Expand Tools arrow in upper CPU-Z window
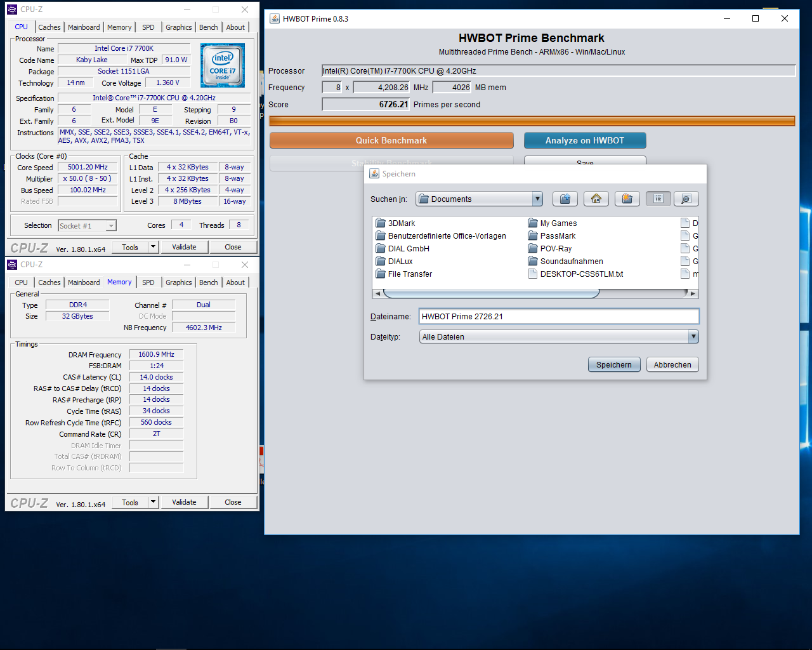This screenshot has width=812, height=650. pyautogui.click(x=153, y=247)
